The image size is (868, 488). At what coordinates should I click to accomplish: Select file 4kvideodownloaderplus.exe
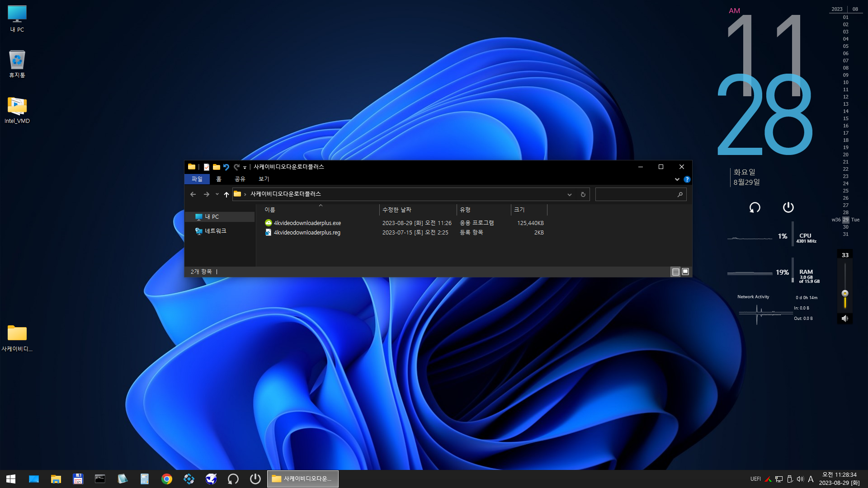(307, 223)
